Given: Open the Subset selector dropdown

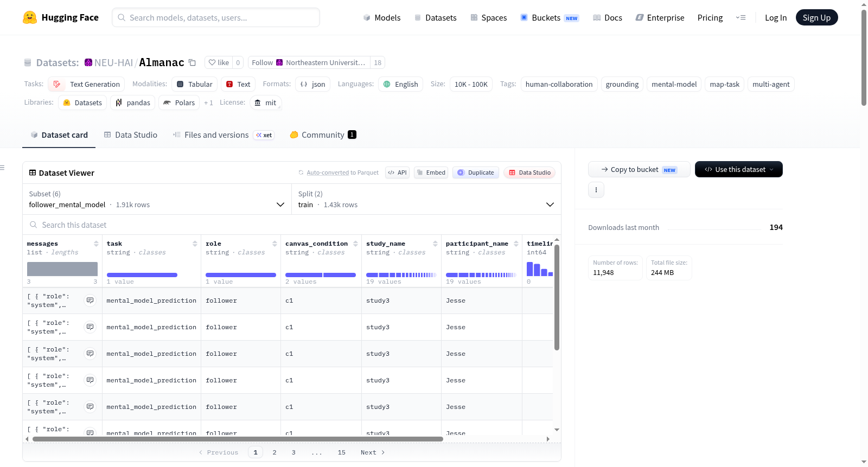Looking at the screenshot, I should click(157, 199).
